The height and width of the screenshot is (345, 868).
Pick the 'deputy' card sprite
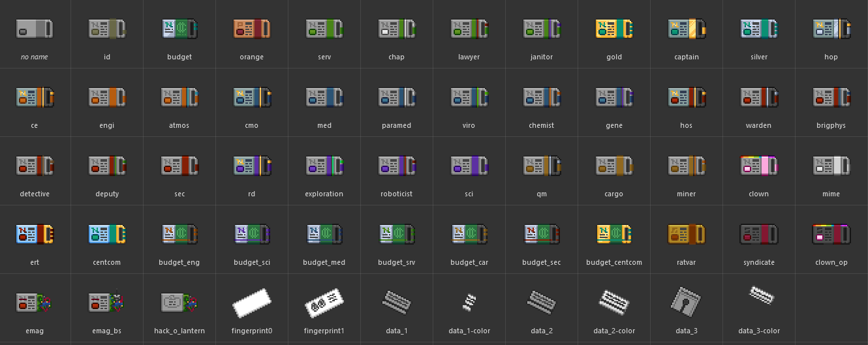[x=107, y=166]
